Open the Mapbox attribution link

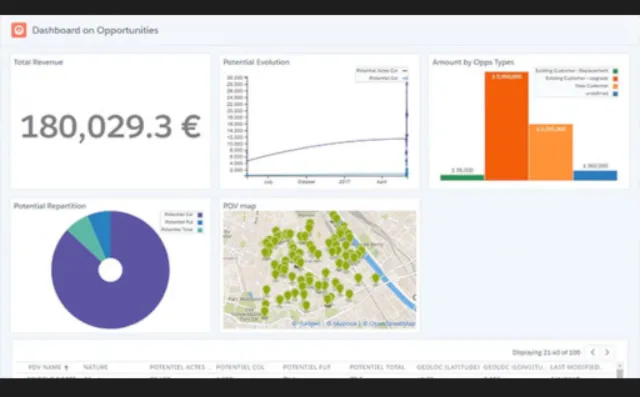pos(342,324)
